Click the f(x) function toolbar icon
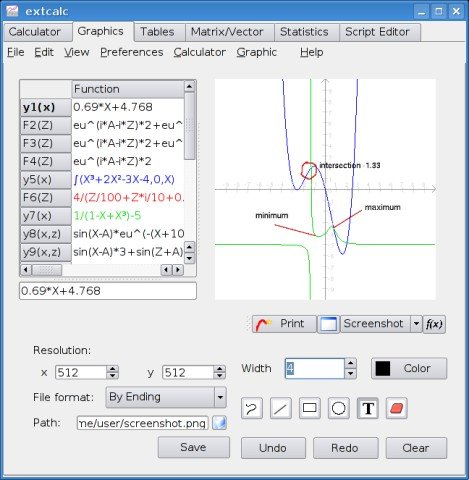This screenshot has width=469, height=480. pos(434,324)
